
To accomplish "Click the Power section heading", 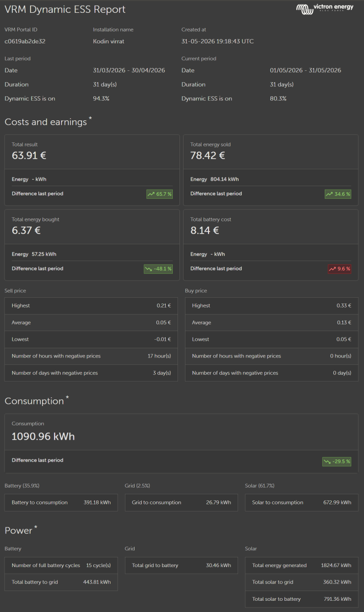I will click(x=18, y=531).
